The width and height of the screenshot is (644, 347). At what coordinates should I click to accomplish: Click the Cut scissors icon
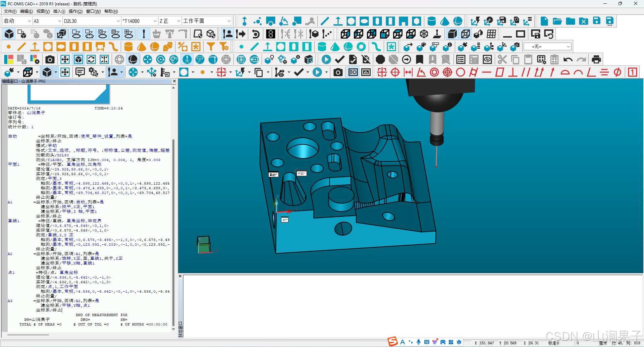pos(502,60)
